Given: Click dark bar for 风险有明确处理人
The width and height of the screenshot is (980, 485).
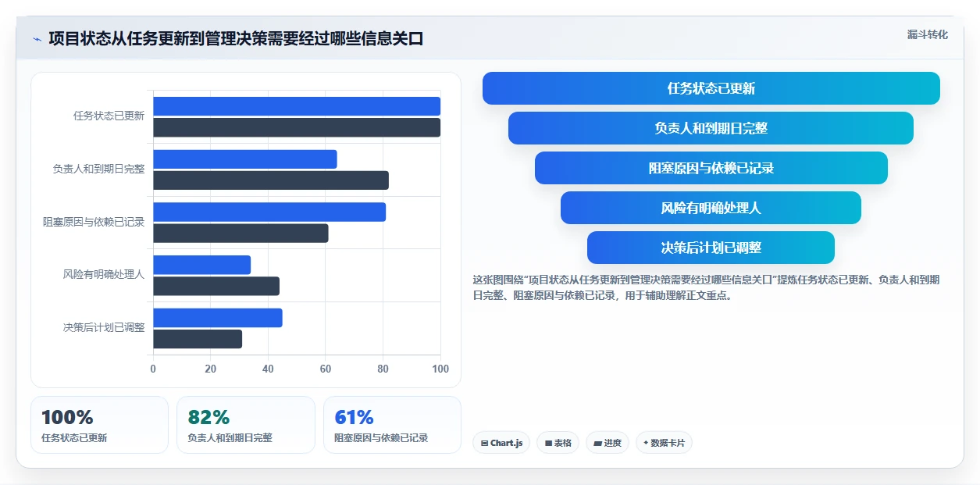Looking at the screenshot, I should pos(216,286).
